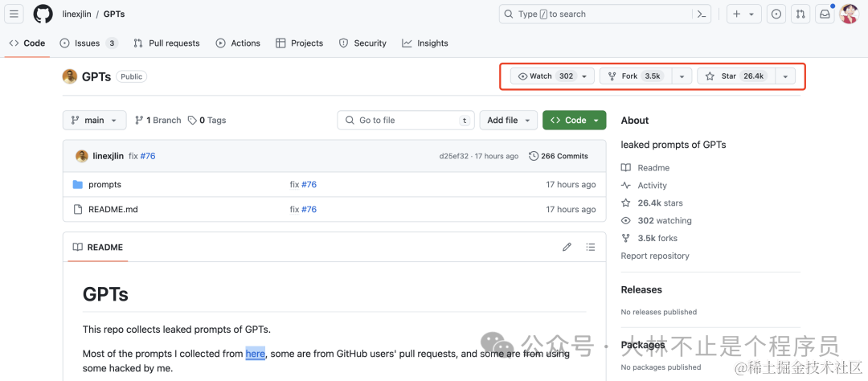Screen dimensions: 868x381
Task: Open the issues icon in header
Action: [x=776, y=14]
